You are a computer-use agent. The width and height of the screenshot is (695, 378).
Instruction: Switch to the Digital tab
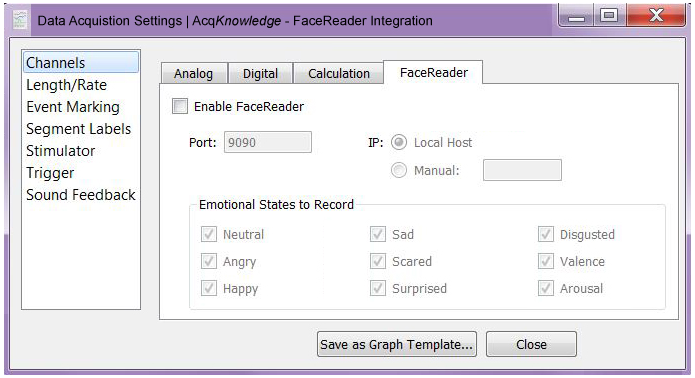pyautogui.click(x=260, y=73)
